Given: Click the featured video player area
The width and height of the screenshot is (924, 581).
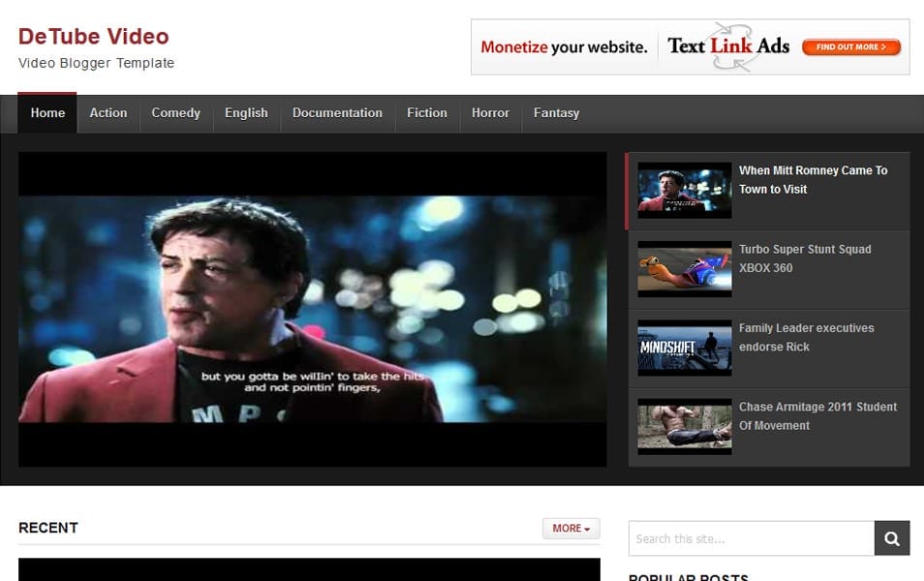Looking at the screenshot, I should coord(312,308).
